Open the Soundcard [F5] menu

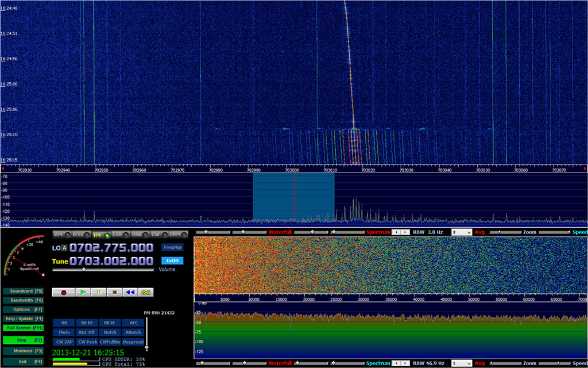tap(24, 291)
